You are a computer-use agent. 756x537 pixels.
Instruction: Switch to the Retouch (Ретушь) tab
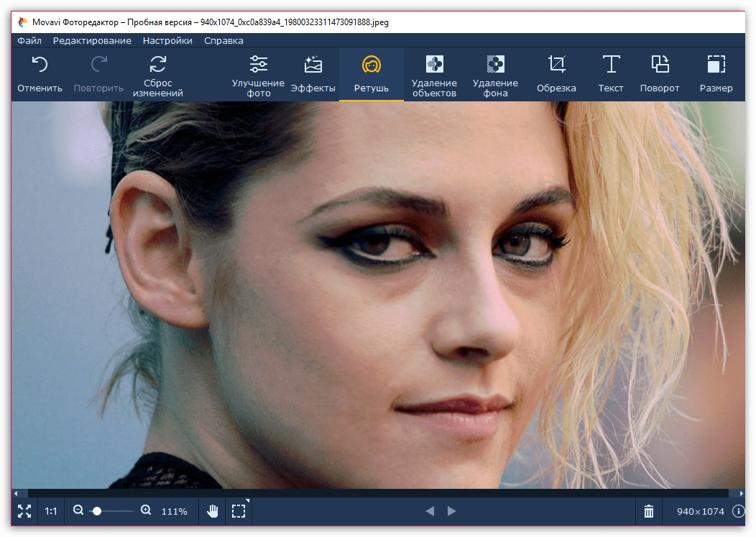pyautogui.click(x=371, y=75)
